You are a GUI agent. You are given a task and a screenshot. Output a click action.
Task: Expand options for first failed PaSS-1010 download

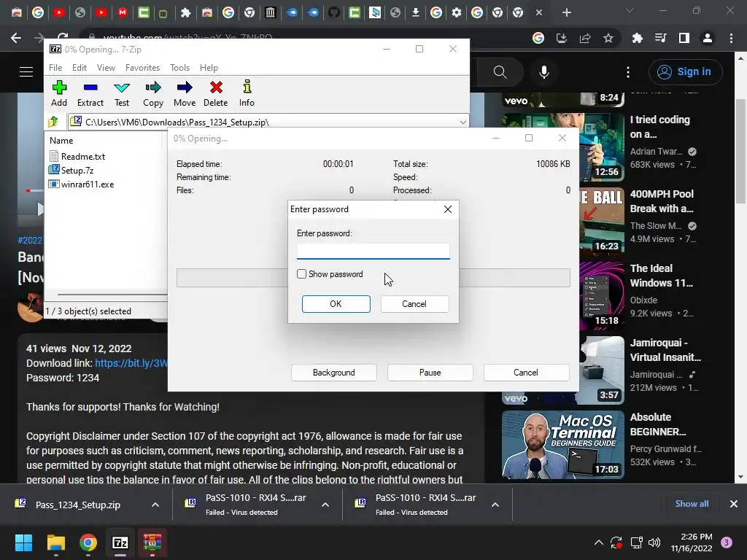coord(325,505)
